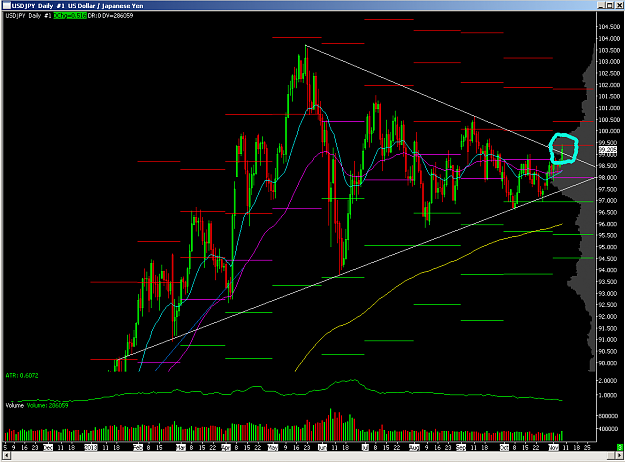
Task: Click the 'Jun' label on date axis
Action: tap(322, 448)
